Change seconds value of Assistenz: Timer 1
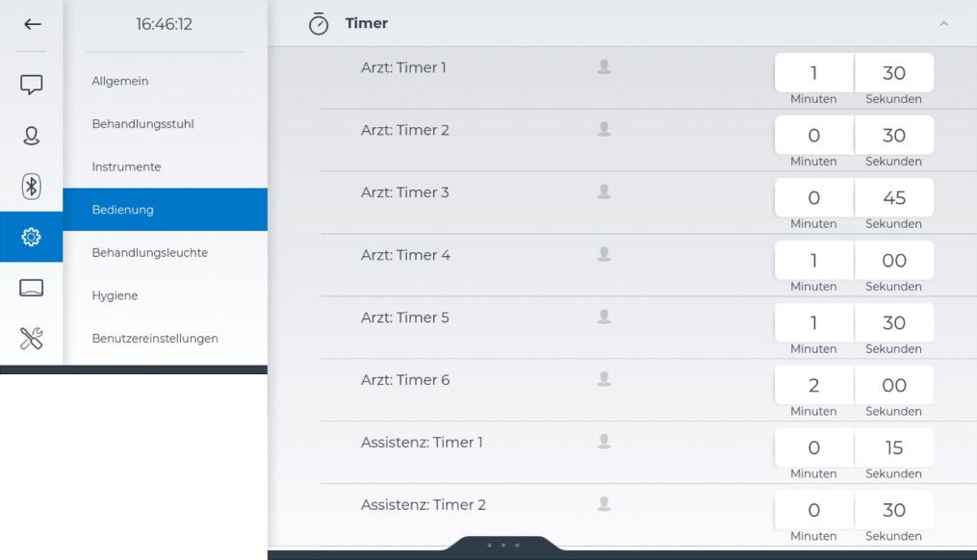 tap(893, 447)
